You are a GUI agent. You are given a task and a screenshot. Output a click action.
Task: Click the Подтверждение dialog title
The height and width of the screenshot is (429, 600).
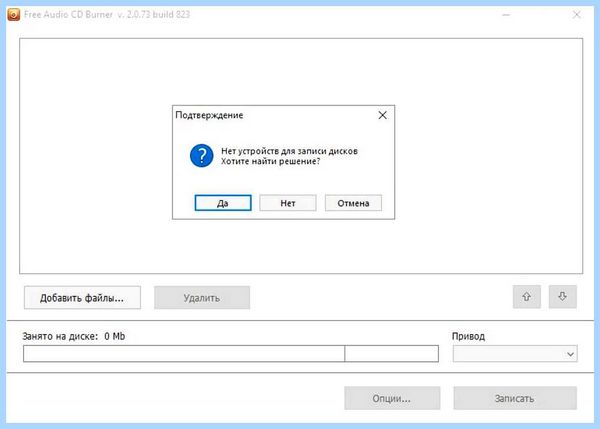click(209, 115)
